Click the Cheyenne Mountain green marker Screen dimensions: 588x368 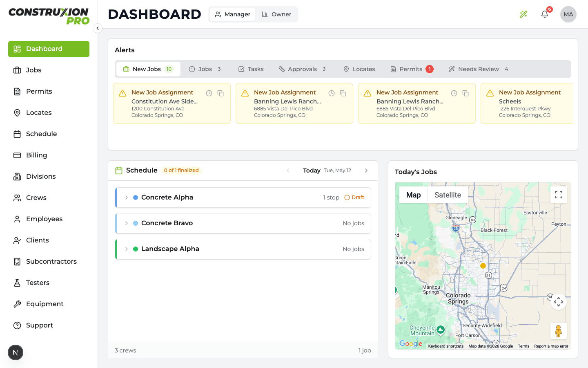(440, 329)
